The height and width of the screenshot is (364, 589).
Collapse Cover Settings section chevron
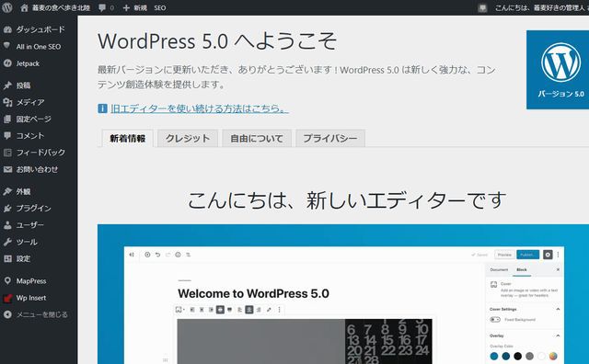pos(558,309)
